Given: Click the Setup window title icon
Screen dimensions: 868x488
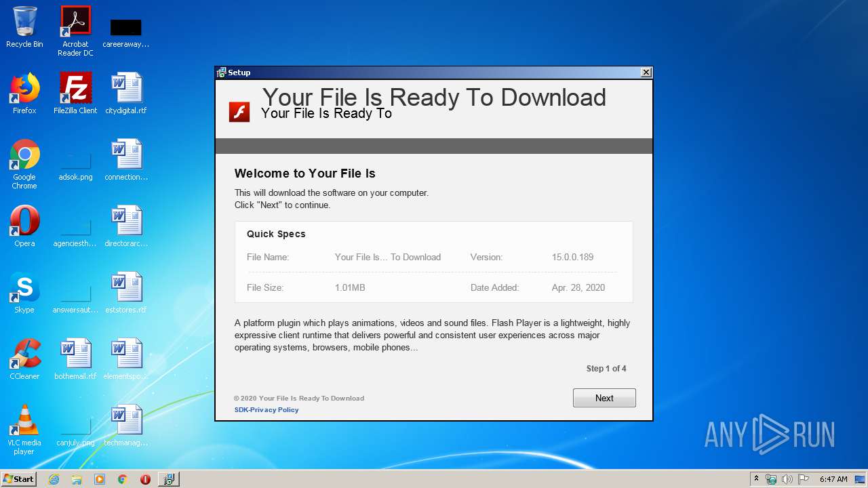Looking at the screenshot, I should pos(221,73).
